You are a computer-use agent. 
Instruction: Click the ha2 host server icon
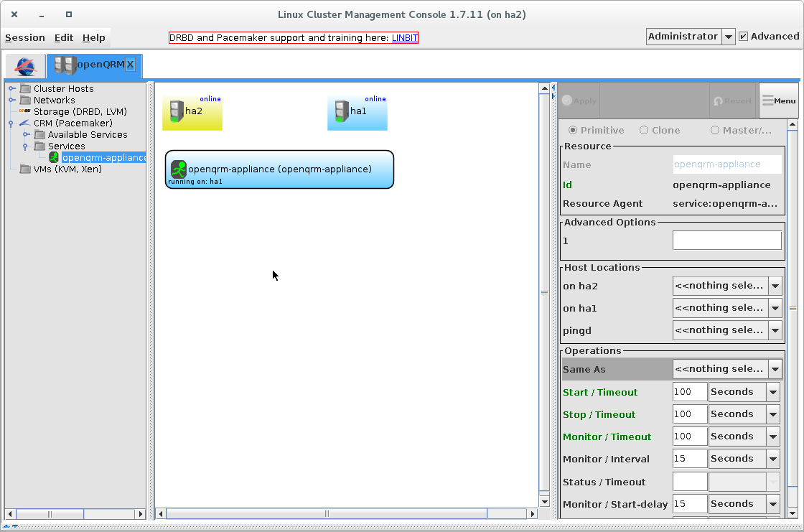177,111
